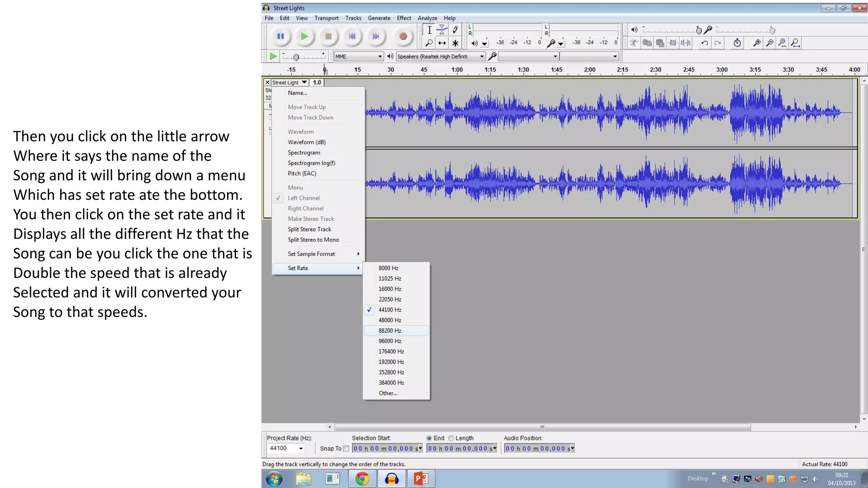The image size is (868, 488).
Task: Click the Undo arrow icon
Action: tap(704, 43)
